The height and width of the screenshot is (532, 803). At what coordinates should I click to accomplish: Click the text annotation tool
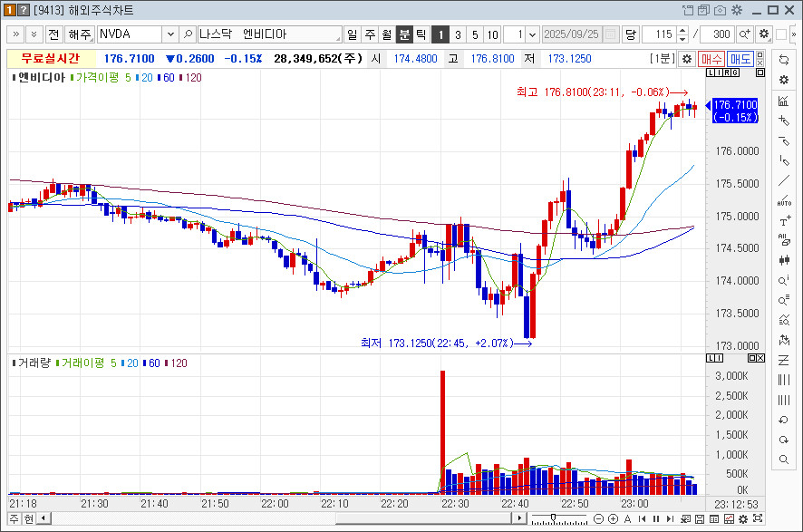pos(784,220)
